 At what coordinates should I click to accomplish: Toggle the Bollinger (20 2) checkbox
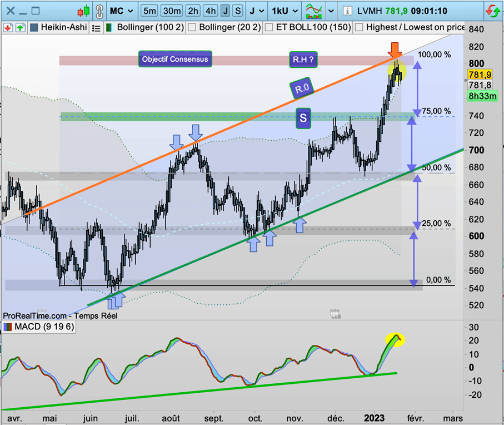[x=192, y=28]
